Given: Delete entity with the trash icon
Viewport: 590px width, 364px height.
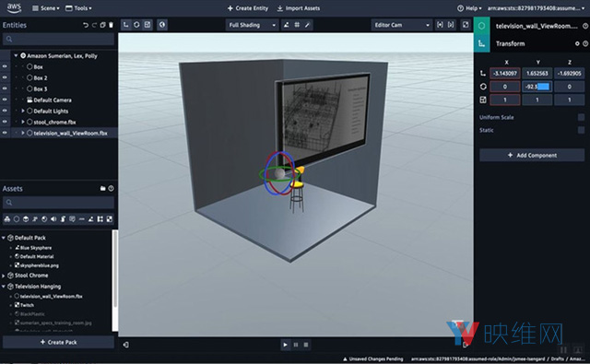Looking at the screenshot, I should click(111, 25).
